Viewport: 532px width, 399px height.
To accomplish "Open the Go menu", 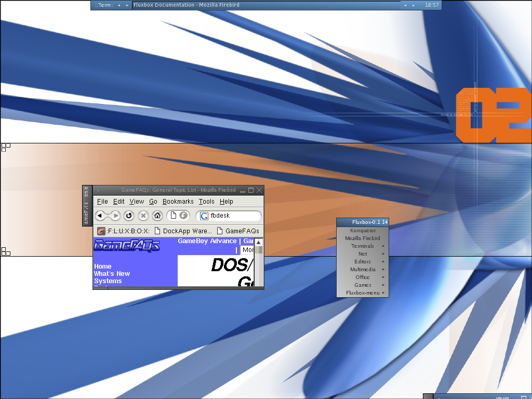I will point(153,202).
